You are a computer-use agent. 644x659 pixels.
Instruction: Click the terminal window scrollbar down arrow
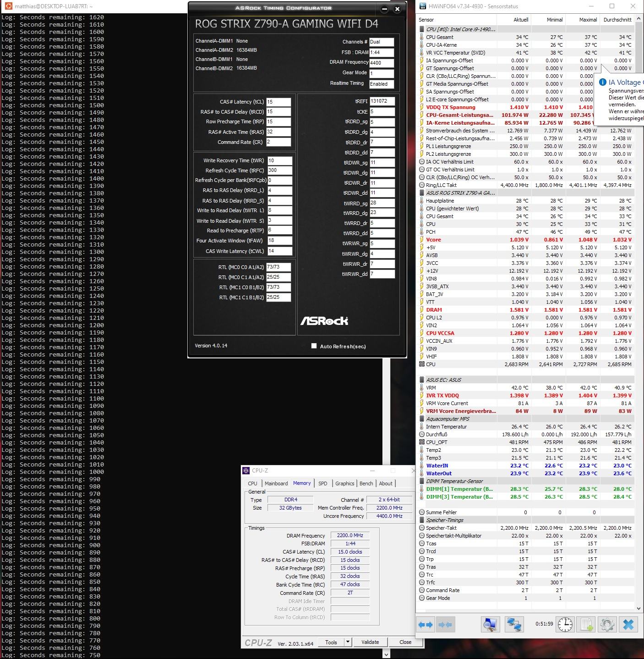tap(386, 654)
